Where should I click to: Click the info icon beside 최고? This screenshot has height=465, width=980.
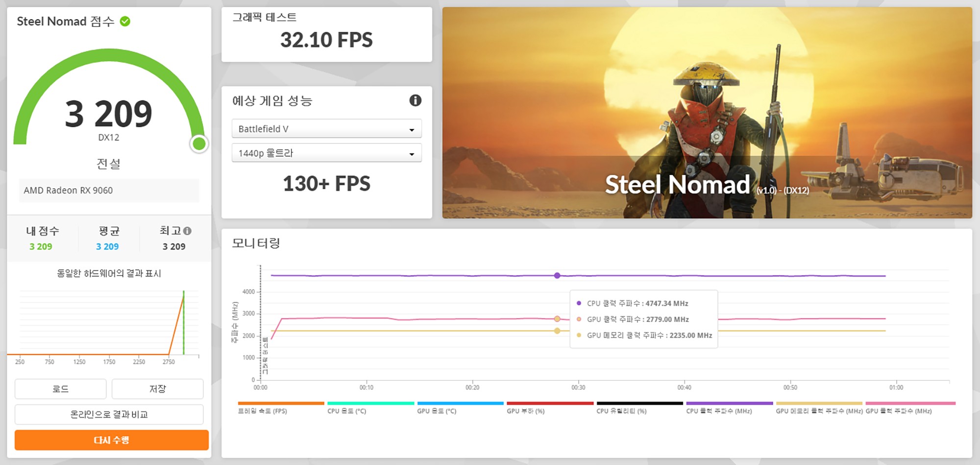[187, 231]
